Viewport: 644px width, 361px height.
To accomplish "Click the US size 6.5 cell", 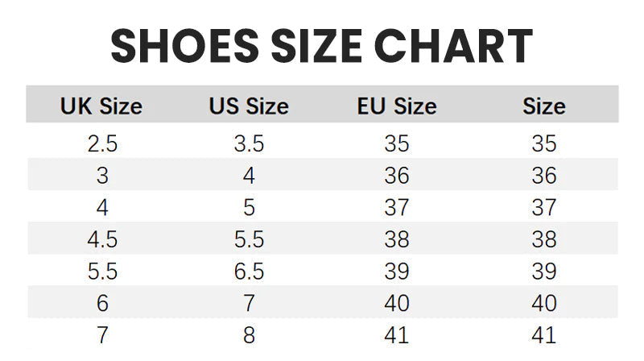I will pos(249,272).
